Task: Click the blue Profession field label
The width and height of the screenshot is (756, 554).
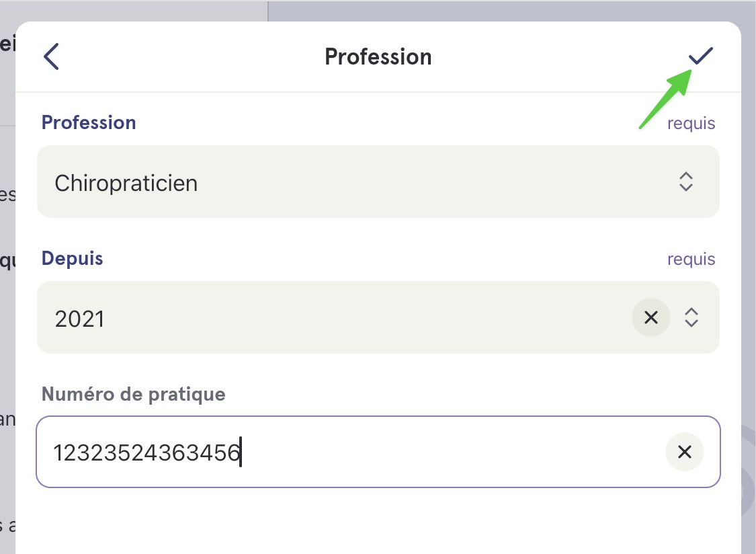Action: [89, 122]
